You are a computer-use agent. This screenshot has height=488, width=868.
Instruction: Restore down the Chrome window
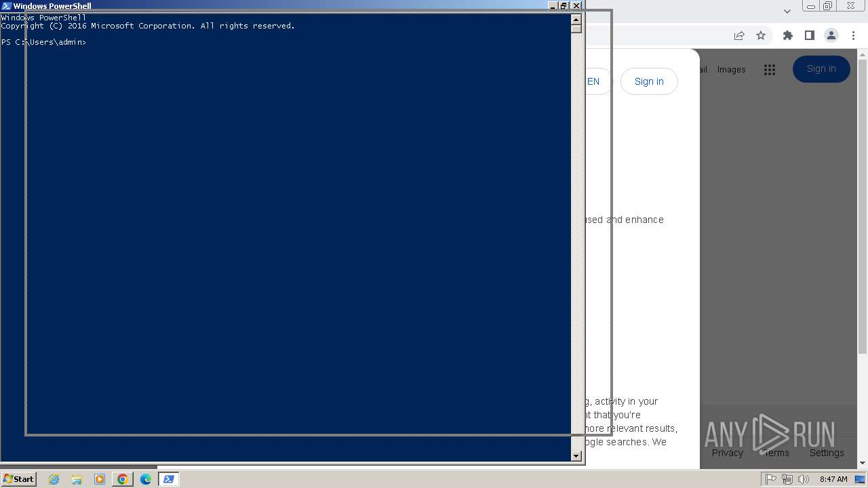tap(827, 6)
